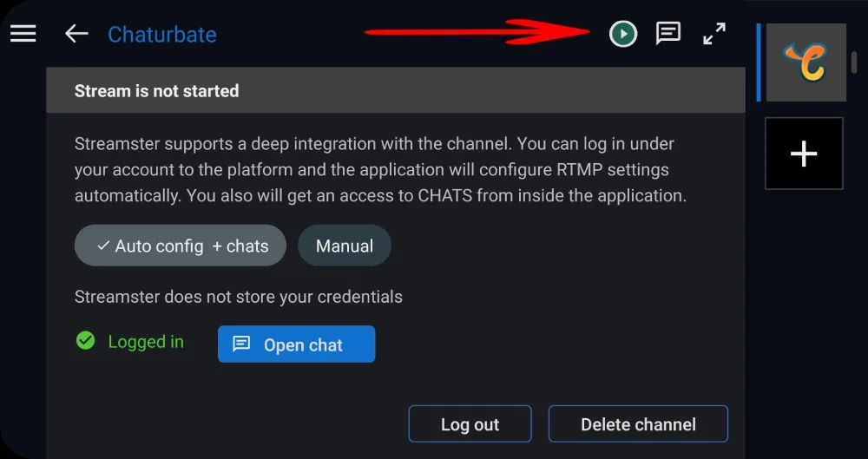This screenshot has height=459, width=868.
Task: Click the blue Open chat button
Action: 296,344
